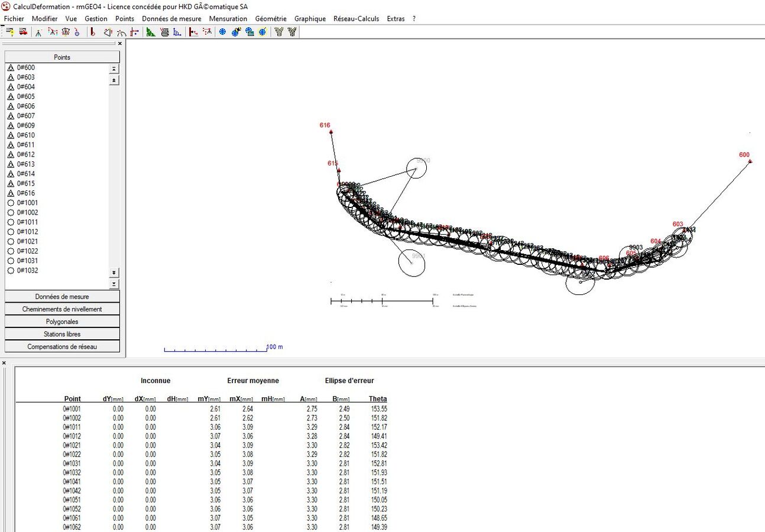This screenshot has height=532, width=765.
Task: Close the left side panel
Action: point(120,44)
